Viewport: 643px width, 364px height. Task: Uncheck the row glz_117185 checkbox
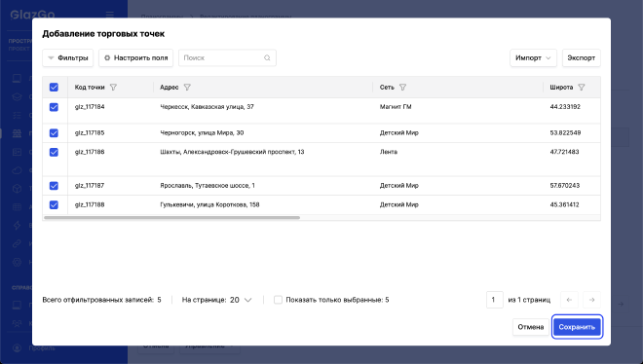(54, 133)
